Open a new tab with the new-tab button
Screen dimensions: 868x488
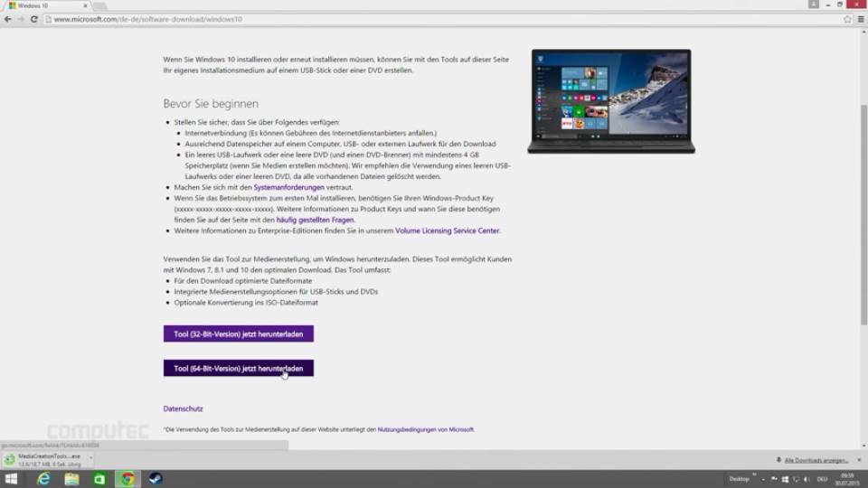[99, 6]
